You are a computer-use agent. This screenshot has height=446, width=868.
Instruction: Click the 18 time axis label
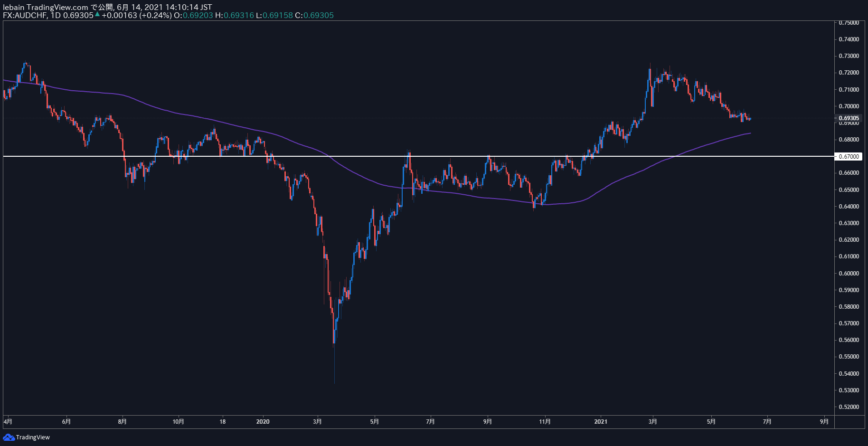pos(223,422)
